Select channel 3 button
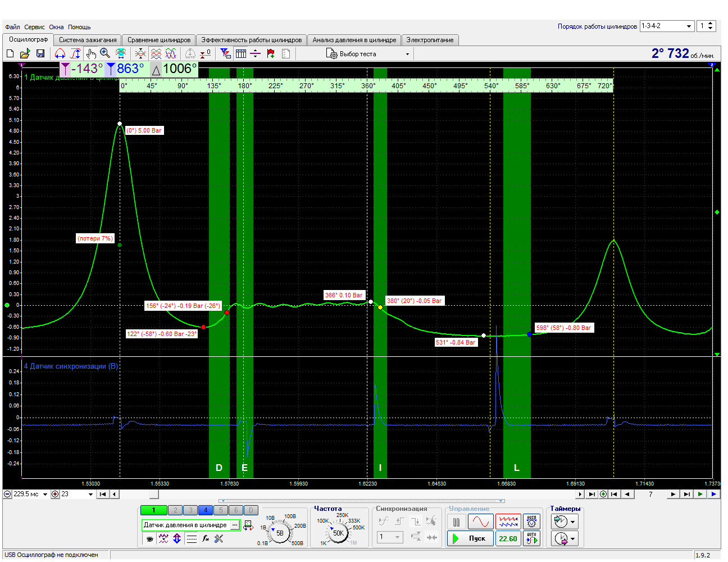Screen dimensions: 728x562 click(x=190, y=510)
